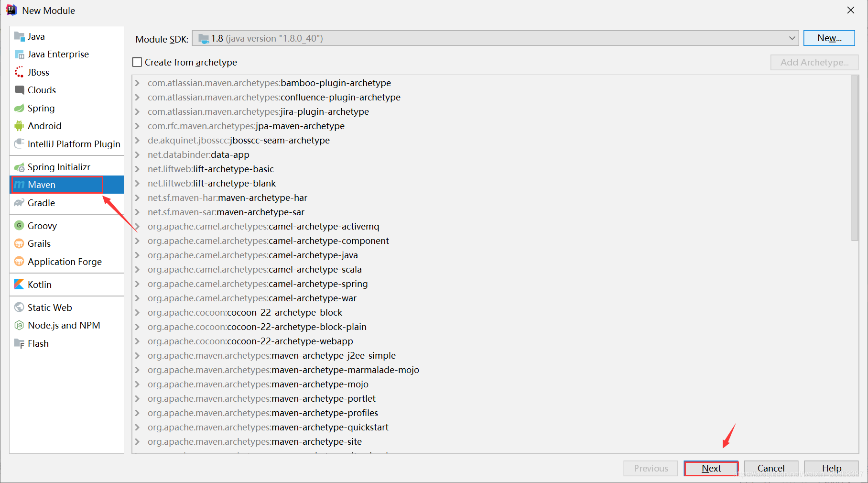Expand lift-archetype-basic node

[x=138, y=169]
